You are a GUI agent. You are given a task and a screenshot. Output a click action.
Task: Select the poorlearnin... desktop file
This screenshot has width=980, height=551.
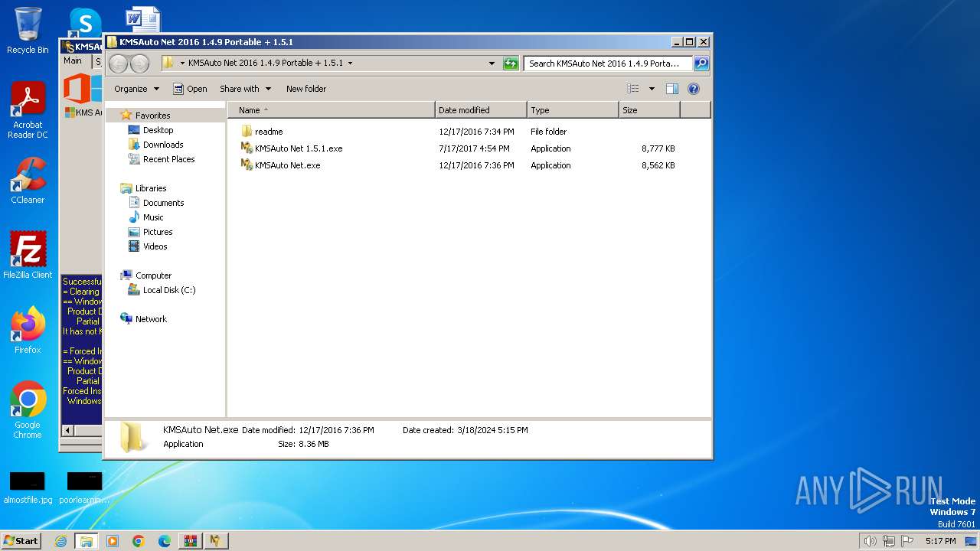[x=84, y=487]
